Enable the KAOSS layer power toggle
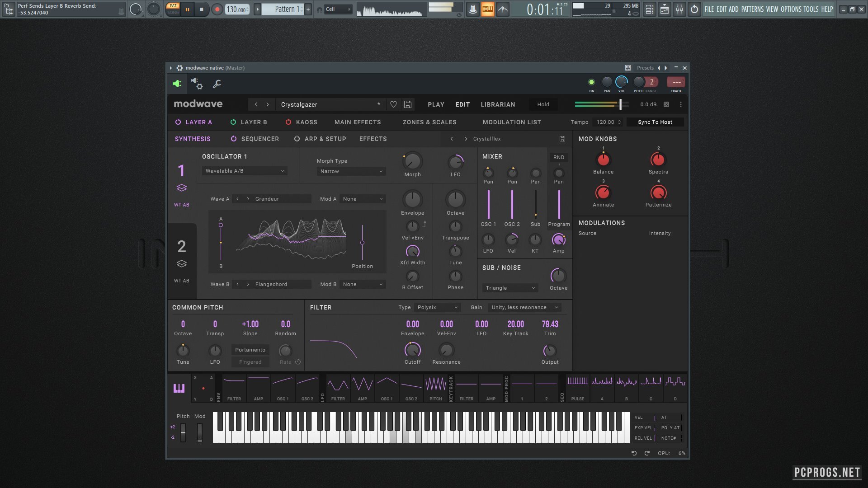 pyautogui.click(x=288, y=122)
